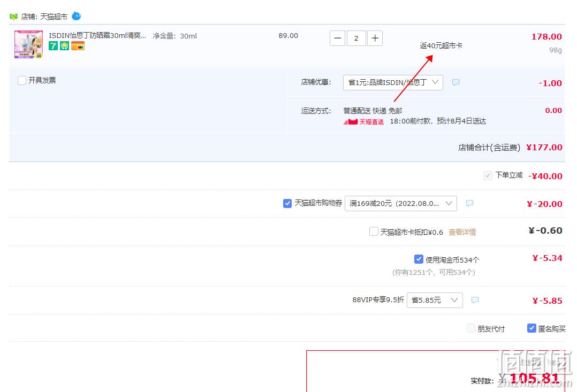Image resolution: width=577 pixels, height=392 pixels.
Task: Uncheck 使用淘金币534个 checkbox
Action: pos(419,259)
